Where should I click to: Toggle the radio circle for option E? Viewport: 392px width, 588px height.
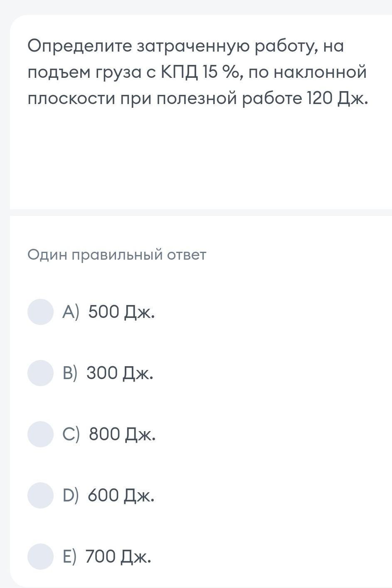click(40, 556)
